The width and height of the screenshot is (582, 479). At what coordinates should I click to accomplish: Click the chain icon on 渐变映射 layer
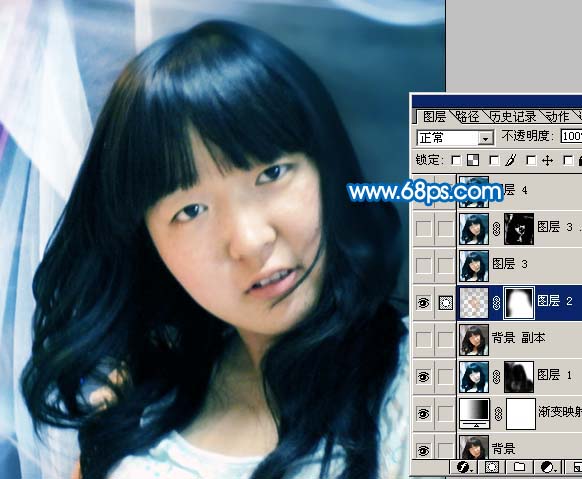pyautogui.click(x=499, y=414)
